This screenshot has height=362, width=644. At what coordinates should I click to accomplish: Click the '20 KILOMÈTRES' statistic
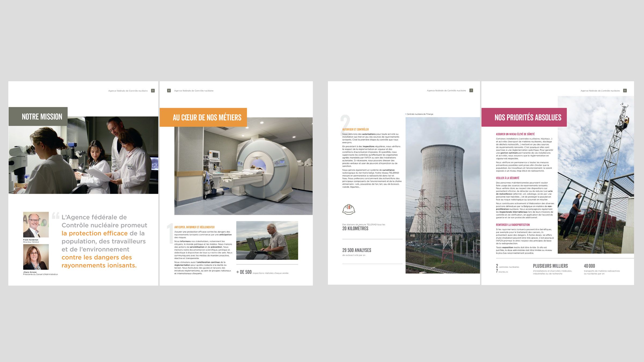355,228
